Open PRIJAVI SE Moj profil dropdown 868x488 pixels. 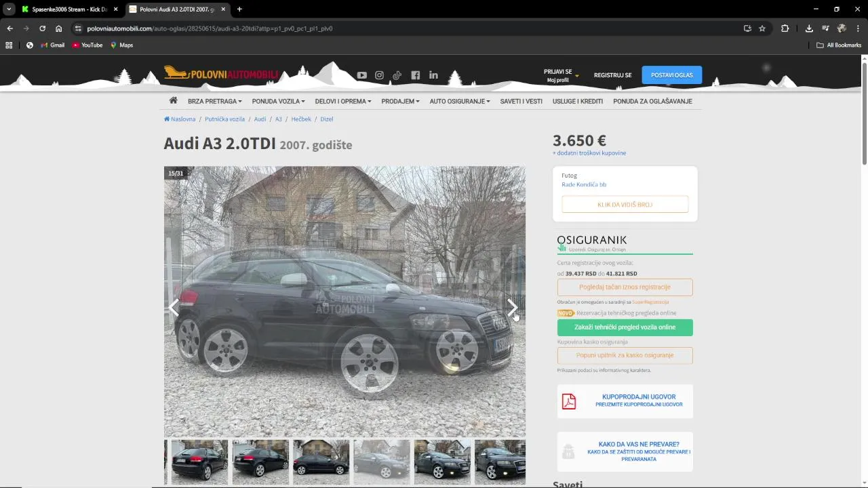point(560,75)
